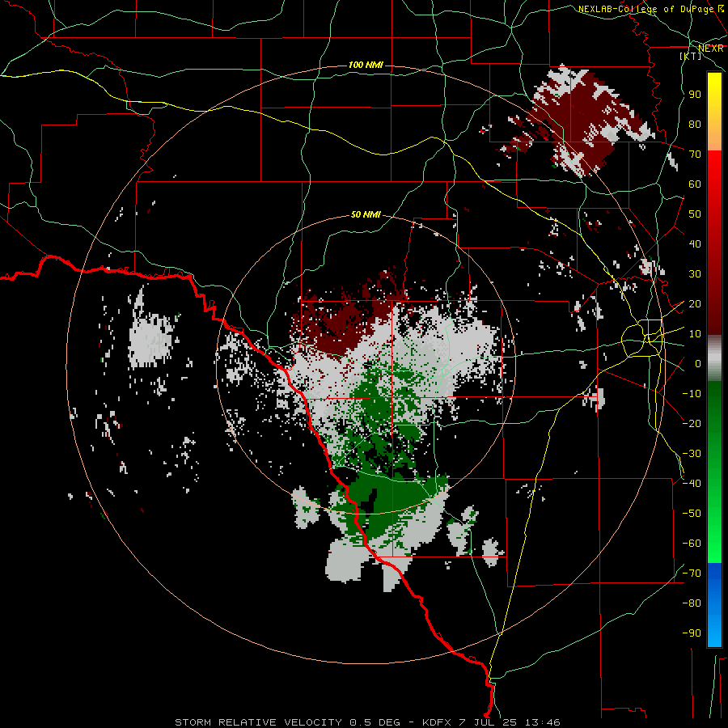Select the 30 tick label on the velocity scale

[x=695, y=274]
